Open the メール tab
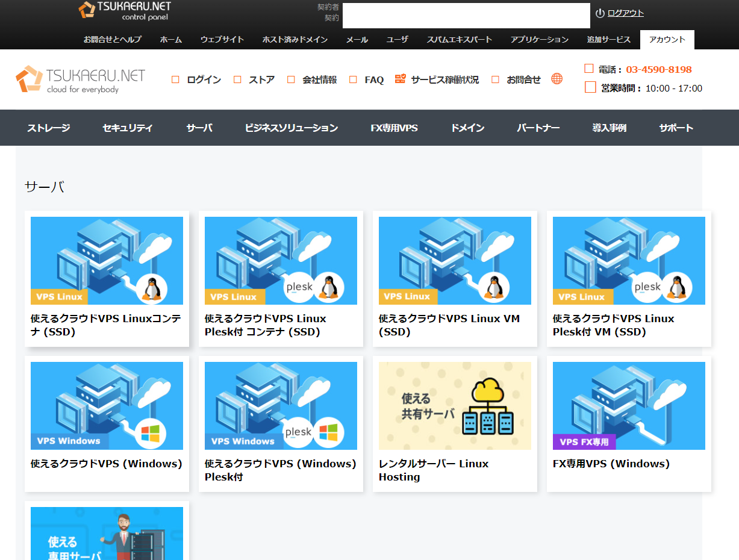Image resolution: width=739 pixels, height=560 pixels. click(357, 40)
